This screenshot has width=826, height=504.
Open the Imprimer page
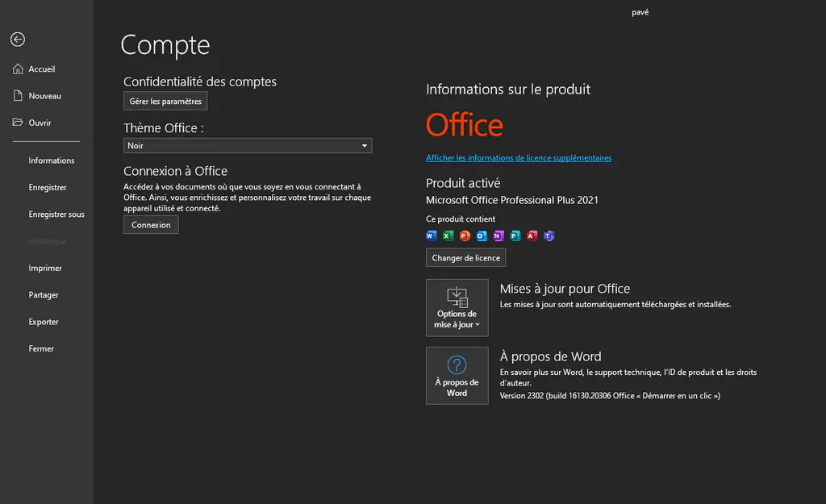pos(45,268)
